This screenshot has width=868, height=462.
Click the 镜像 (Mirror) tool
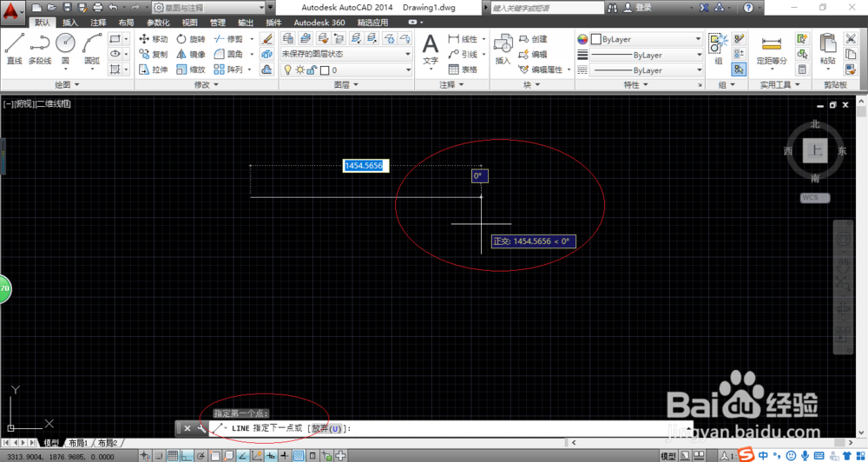[191, 55]
